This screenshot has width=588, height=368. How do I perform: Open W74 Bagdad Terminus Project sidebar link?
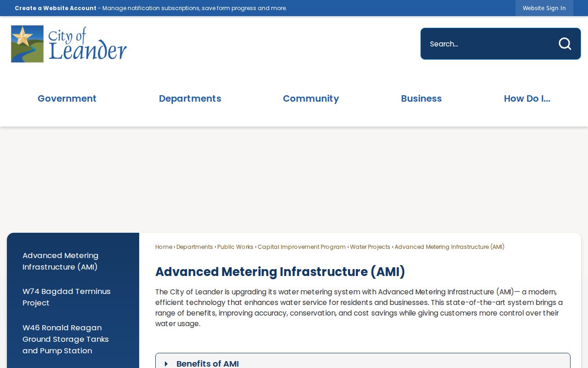67,297
